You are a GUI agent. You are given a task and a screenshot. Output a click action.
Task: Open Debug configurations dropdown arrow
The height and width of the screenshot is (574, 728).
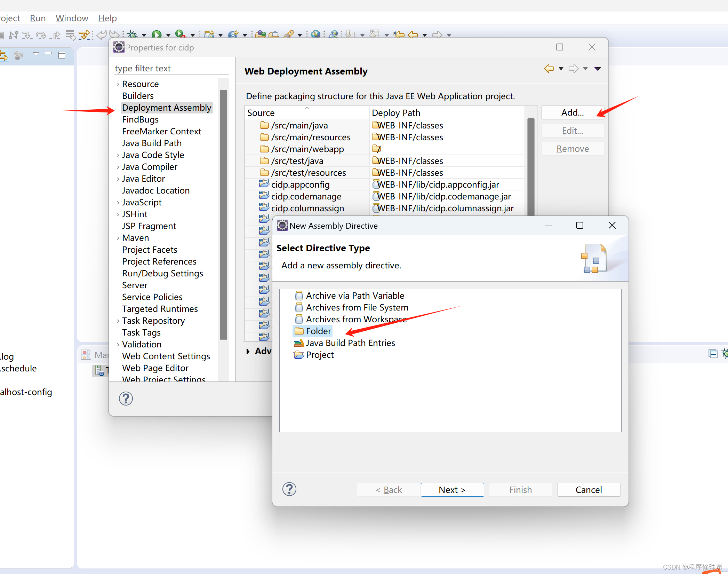[x=144, y=35]
